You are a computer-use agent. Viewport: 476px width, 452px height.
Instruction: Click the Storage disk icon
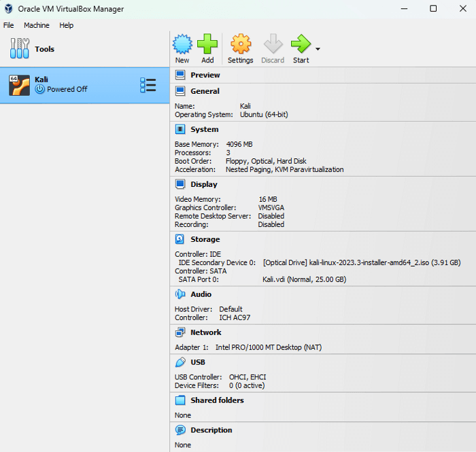[x=180, y=239]
